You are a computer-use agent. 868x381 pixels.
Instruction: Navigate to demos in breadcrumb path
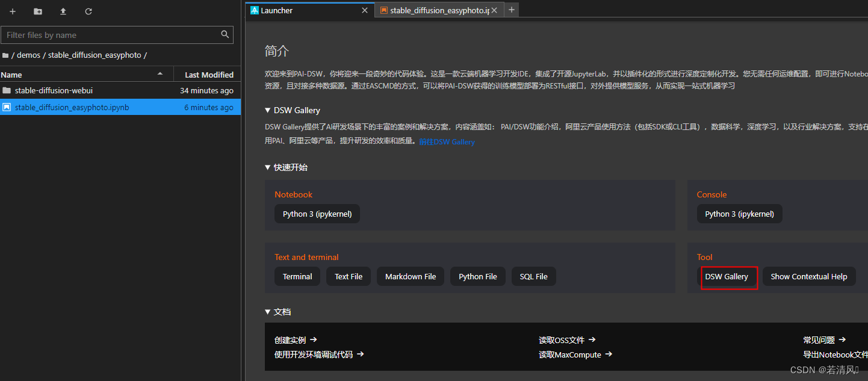click(x=28, y=55)
